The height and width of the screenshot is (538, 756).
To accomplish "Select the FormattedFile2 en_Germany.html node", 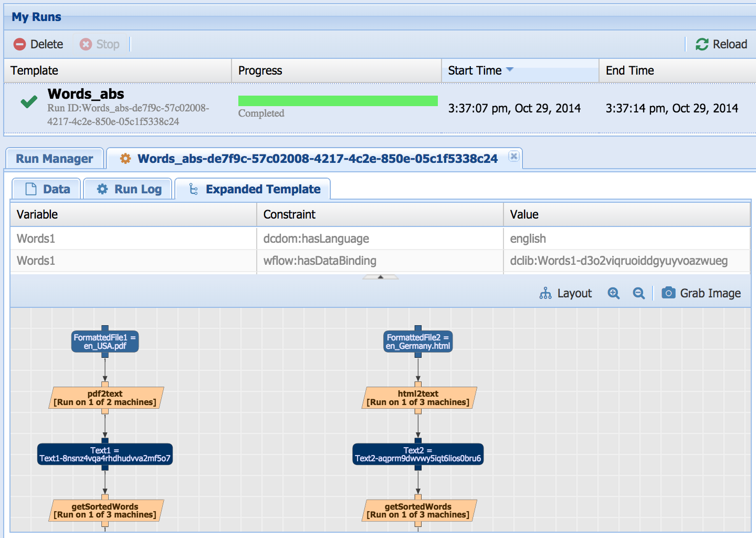I will coord(418,342).
